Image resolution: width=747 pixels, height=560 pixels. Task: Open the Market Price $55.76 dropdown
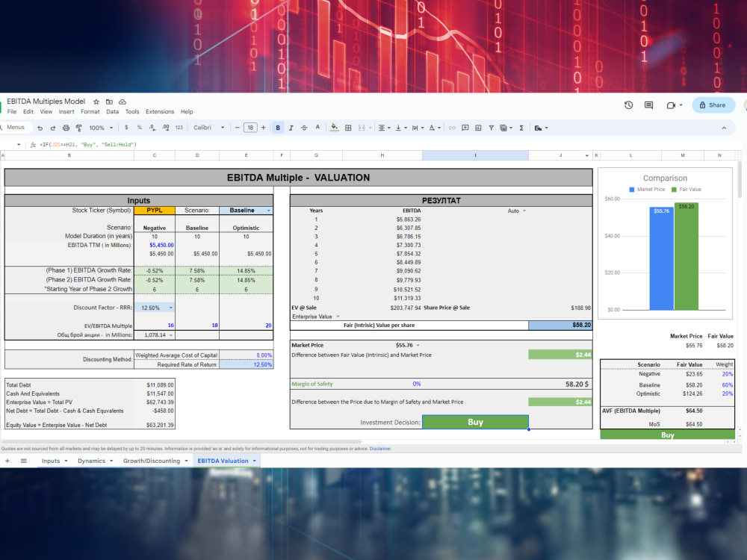coord(418,345)
